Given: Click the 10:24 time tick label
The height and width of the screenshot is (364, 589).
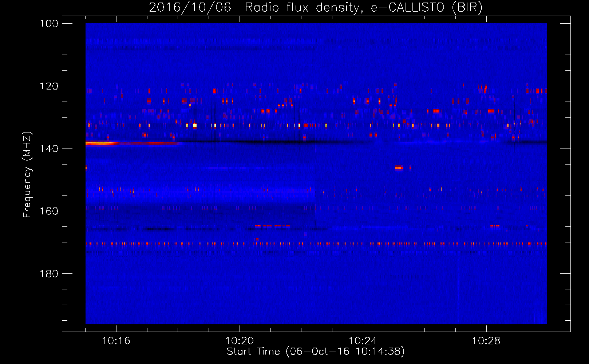Looking at the screenshot, I should pos(363,341).
